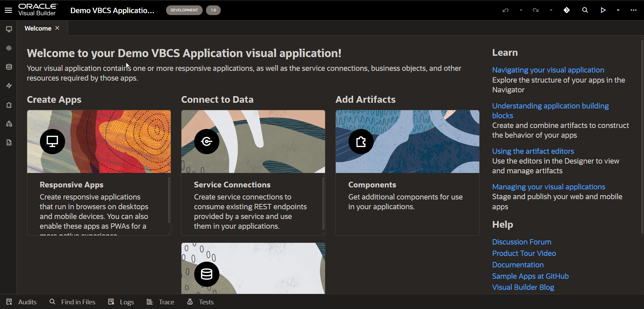Screen dimensions: 644x309
Task: Click the Redo arrow in header
Action: pos(536,10)
